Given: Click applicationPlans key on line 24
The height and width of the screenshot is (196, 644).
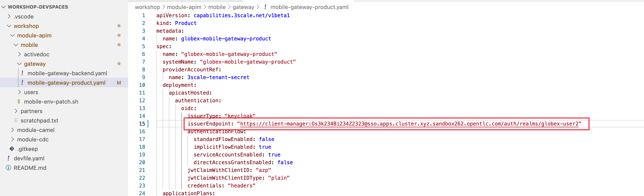Looking at the screenshot, I should 187,193.
